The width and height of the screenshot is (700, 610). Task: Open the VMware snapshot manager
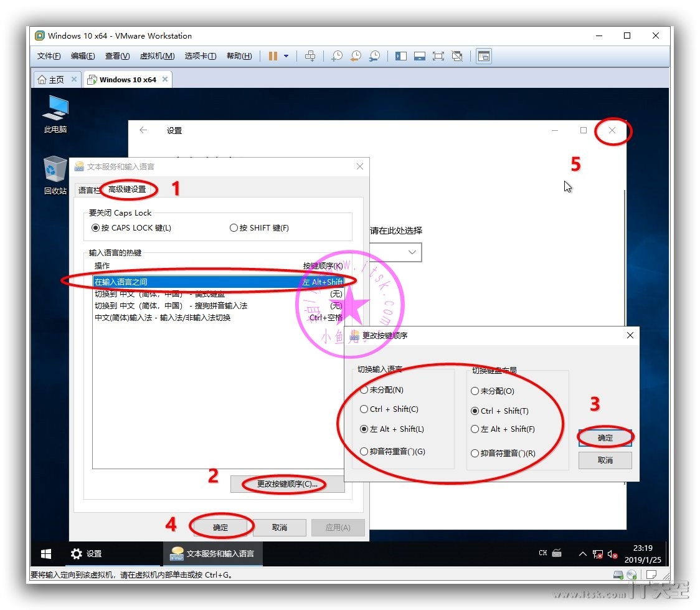point(374,56)
